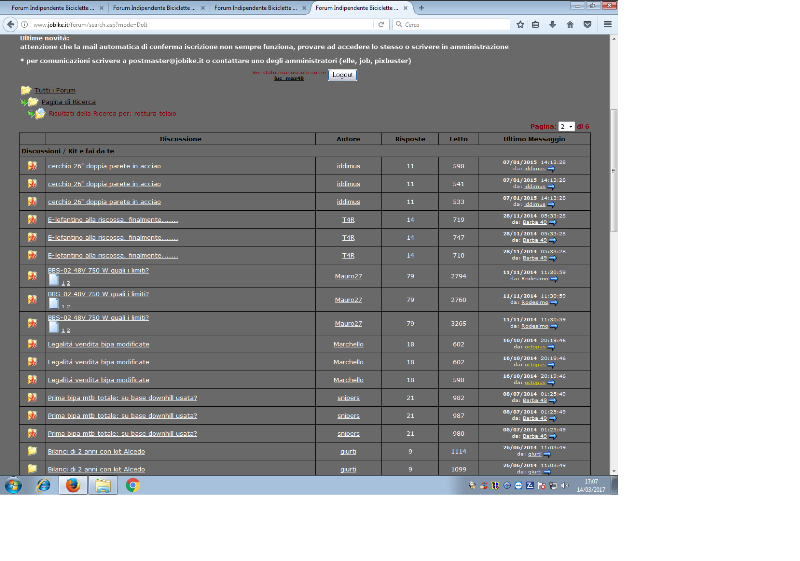Reload the page from the address bar
800x561 pixels.
tap(381, 24)
